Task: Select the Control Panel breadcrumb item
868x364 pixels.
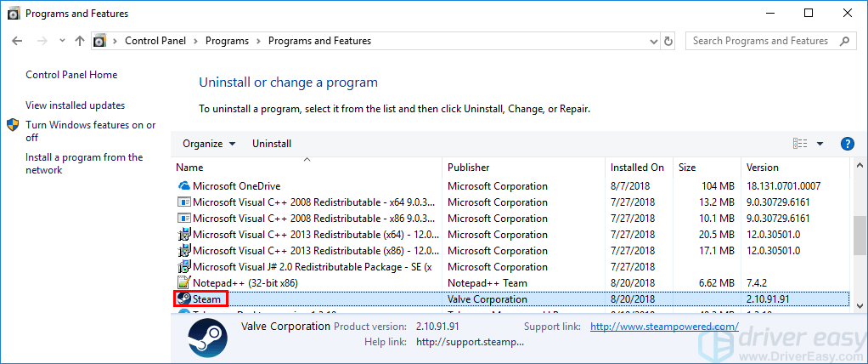Action: pyautogui.click(x=155, y=41)
